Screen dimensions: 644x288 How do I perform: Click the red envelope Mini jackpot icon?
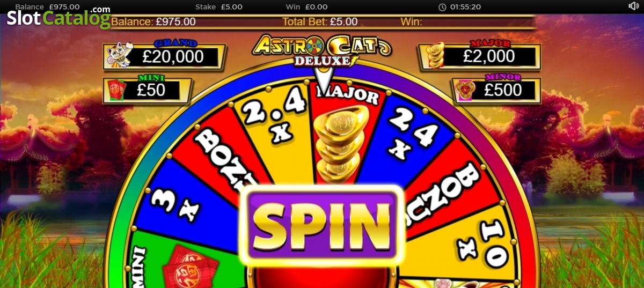116,90
